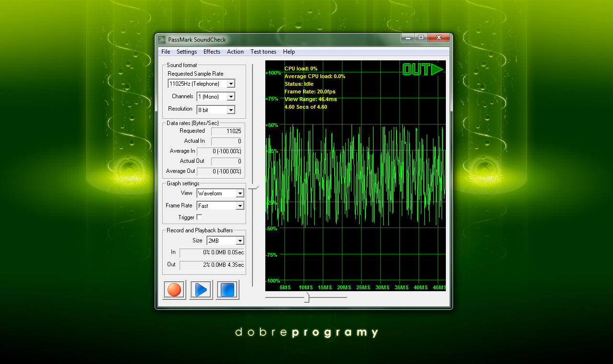Open the Effects menu
613x364 pixels.
(212, 52)
